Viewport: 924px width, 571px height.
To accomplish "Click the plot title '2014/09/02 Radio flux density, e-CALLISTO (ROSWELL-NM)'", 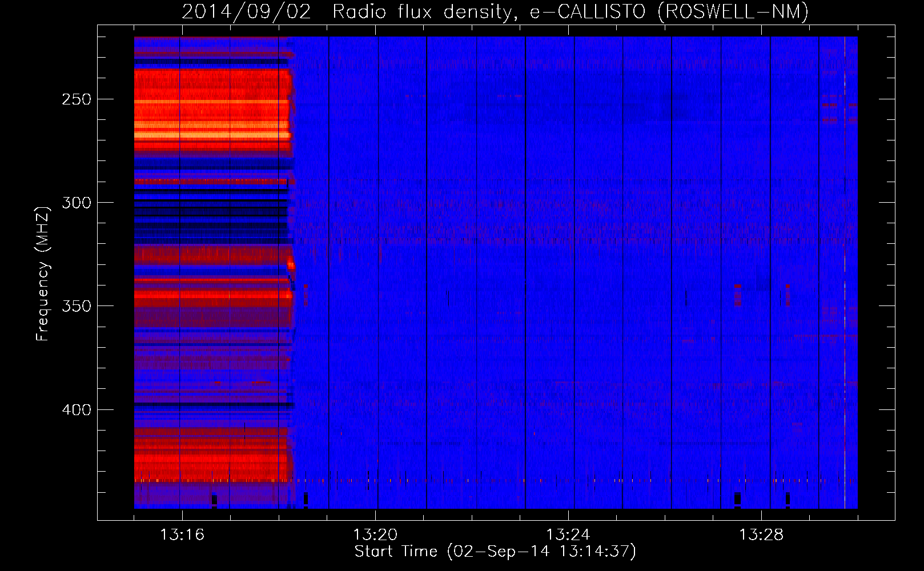I will point(495,12).
